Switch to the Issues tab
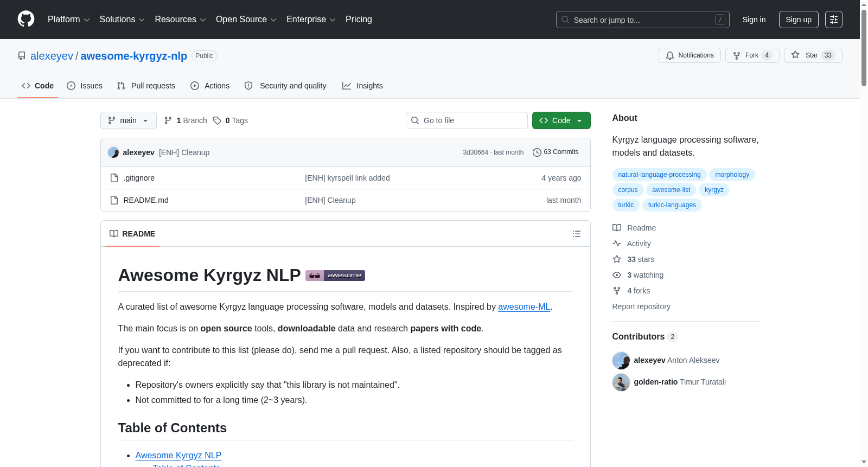Screen dimensions: 868x467 85,86
